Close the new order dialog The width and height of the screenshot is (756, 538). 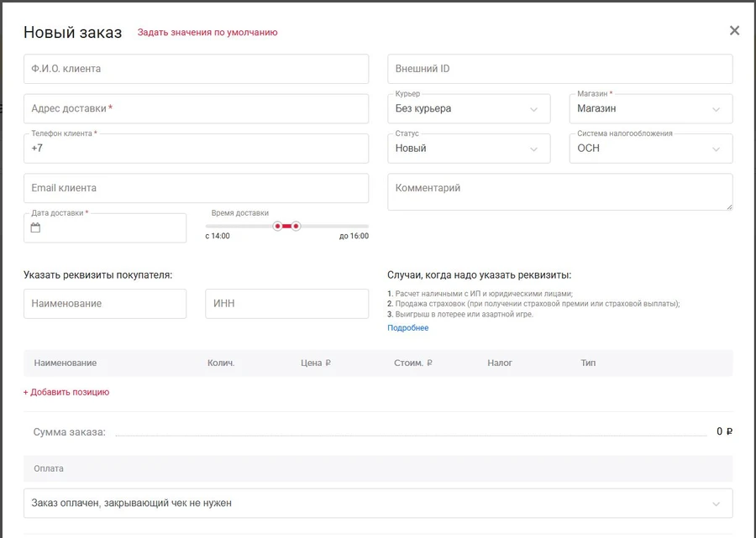click(734, 31)
